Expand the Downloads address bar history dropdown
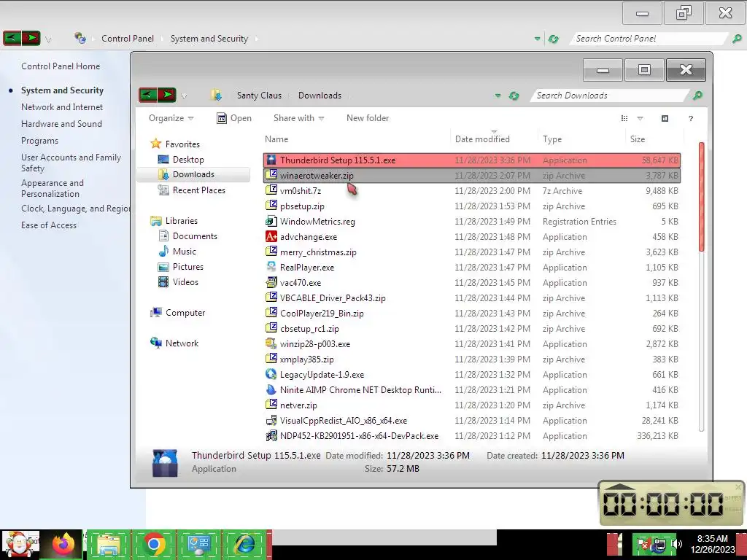This screenshot has width=747, height=560. pyautogui.click(x=498, y=96)
